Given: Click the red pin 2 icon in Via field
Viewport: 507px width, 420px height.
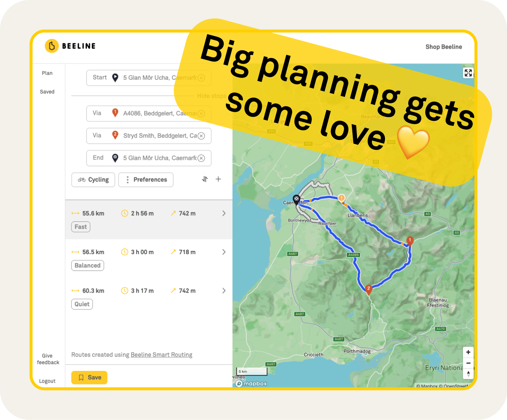Looking at the screenshot, I should [115, 135].
